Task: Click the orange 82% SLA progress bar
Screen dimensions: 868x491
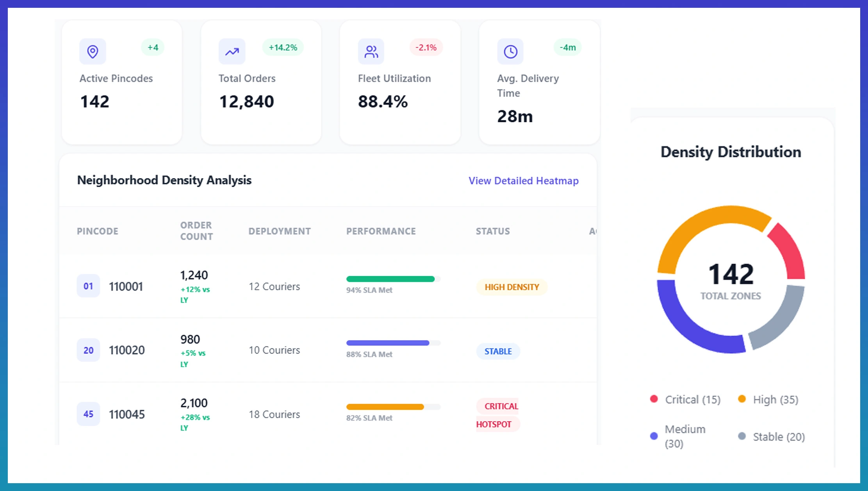Action: [385, 407]
